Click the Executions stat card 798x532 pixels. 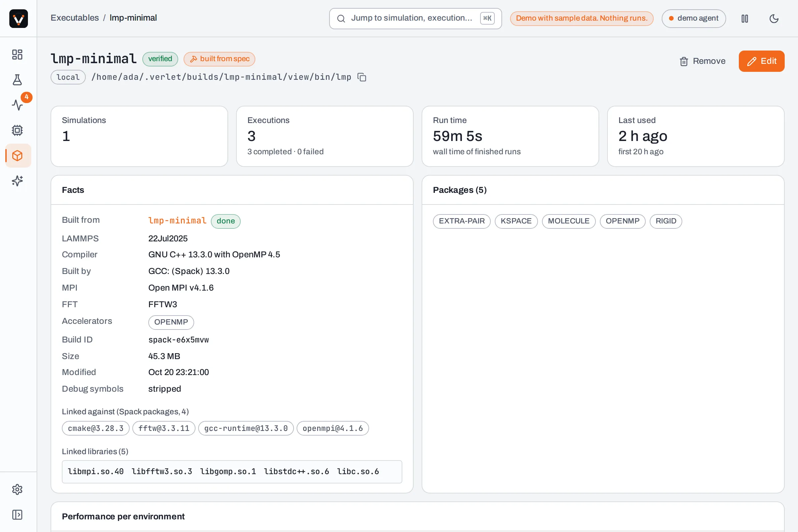pos(325,136)
